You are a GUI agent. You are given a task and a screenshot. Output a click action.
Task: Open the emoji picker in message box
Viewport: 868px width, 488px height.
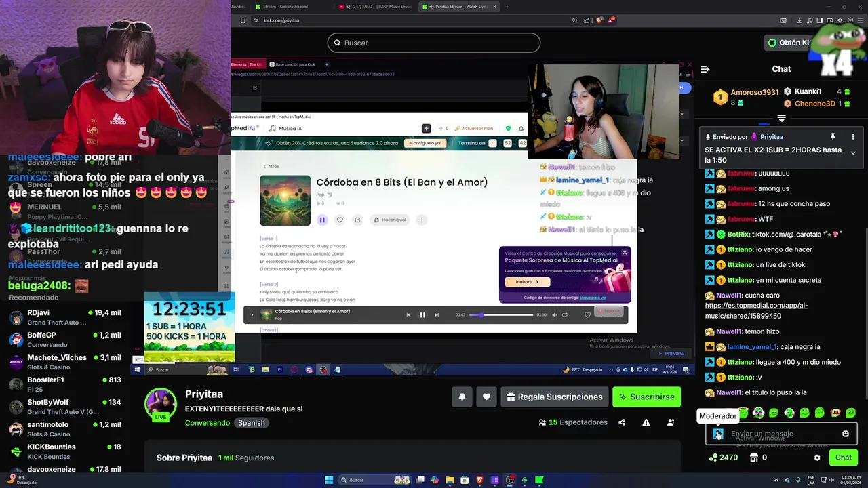(846, 434)
